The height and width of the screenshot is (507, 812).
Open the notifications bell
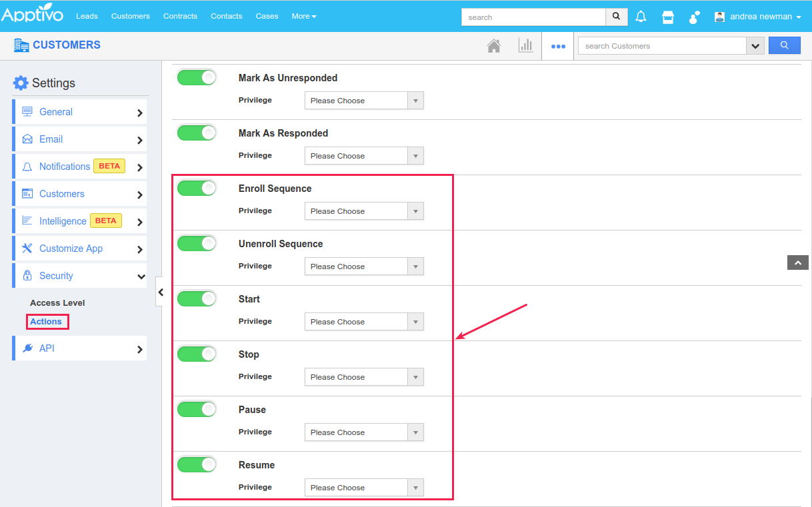click(641, 17)
